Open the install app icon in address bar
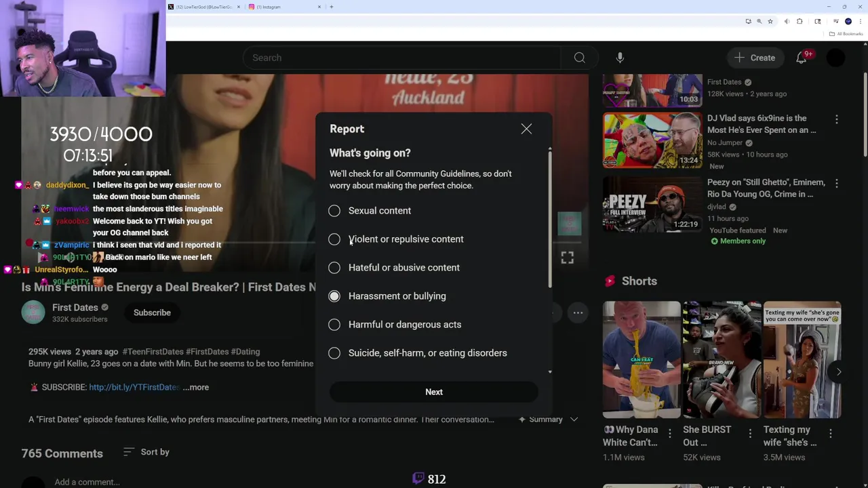 749,22
